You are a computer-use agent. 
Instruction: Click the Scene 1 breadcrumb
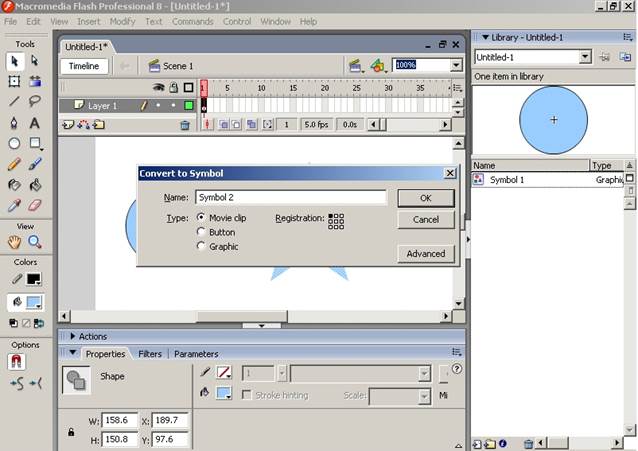click(171, 66)
